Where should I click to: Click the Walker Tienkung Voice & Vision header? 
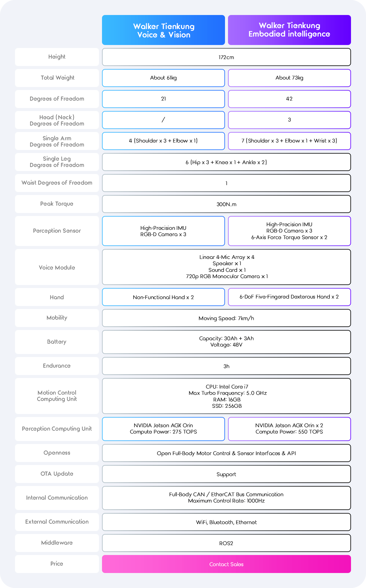[163, 30]
